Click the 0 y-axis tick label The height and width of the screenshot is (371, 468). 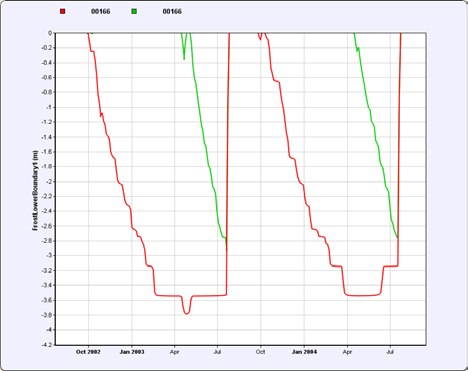(x=50, y=33)
